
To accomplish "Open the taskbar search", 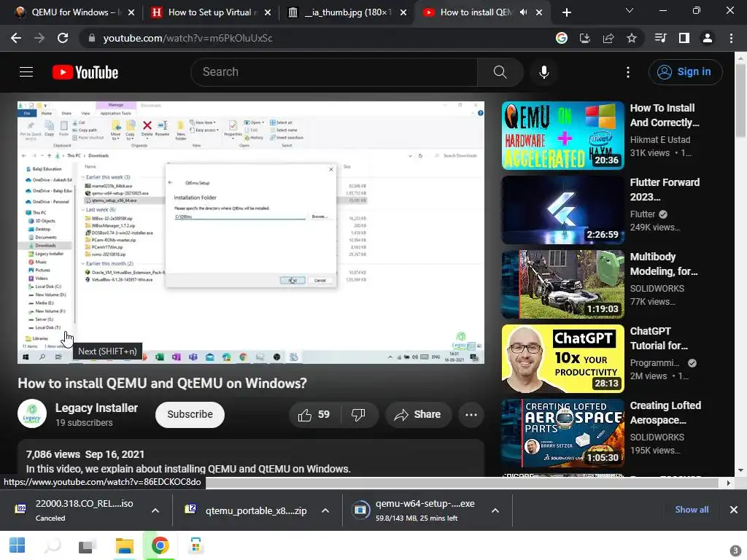I will [x=52, y=545].
